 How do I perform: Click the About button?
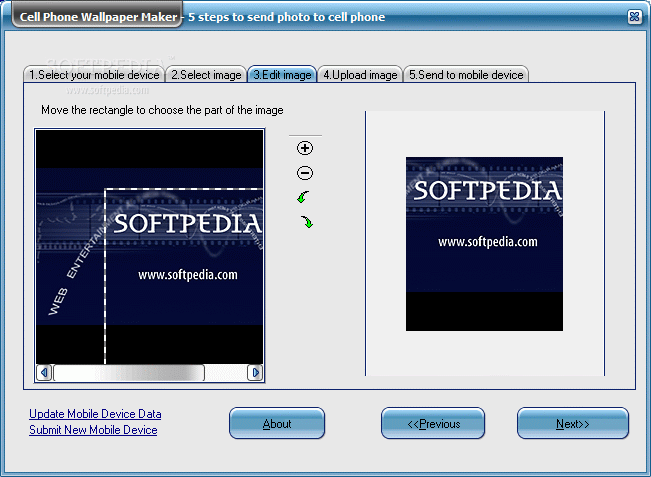277,423
